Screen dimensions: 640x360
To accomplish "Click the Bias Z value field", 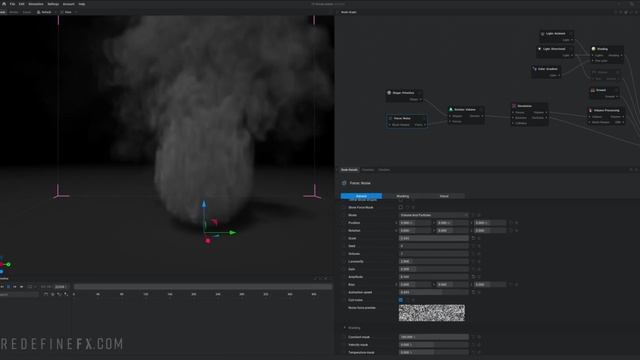I will [x=490, y=284].
